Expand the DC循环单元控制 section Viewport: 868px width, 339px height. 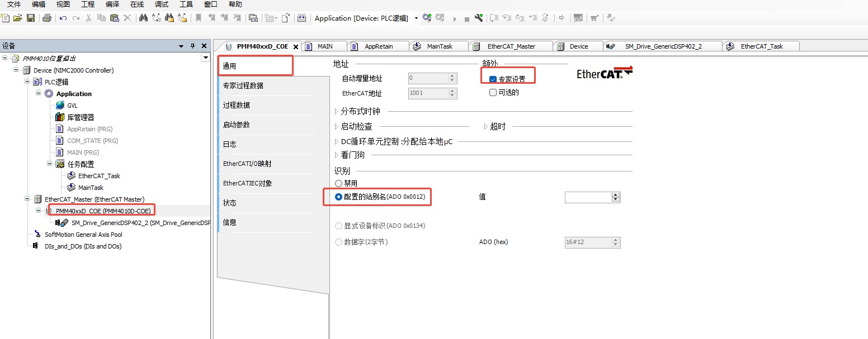pyautogui.click(x=337, y=142)
